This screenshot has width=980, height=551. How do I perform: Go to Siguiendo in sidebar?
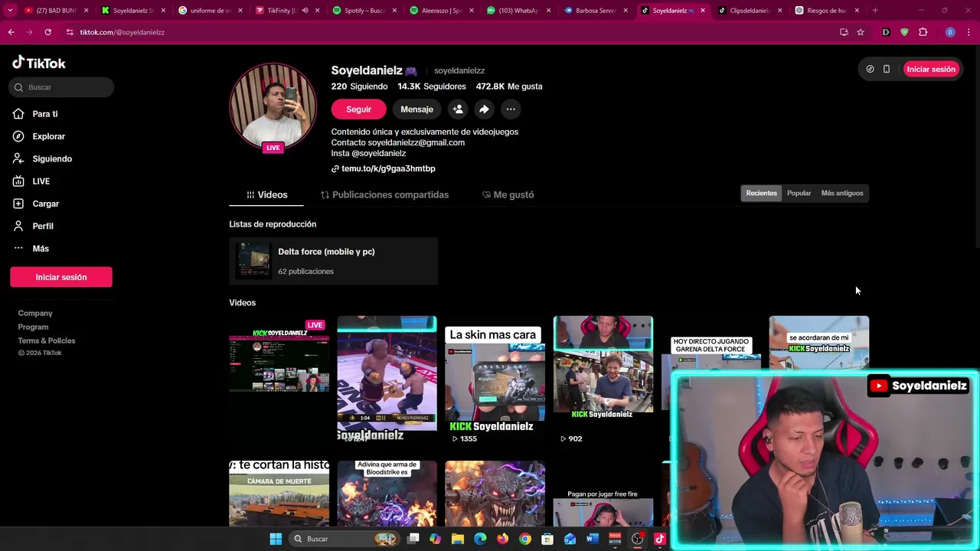click(52, 158)
